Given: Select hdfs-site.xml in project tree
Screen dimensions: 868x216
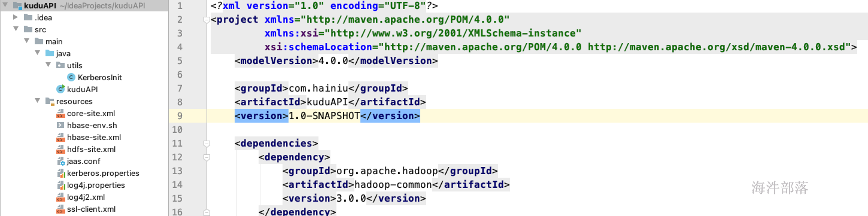Looking at the screenshot, I should coord(91,149).
